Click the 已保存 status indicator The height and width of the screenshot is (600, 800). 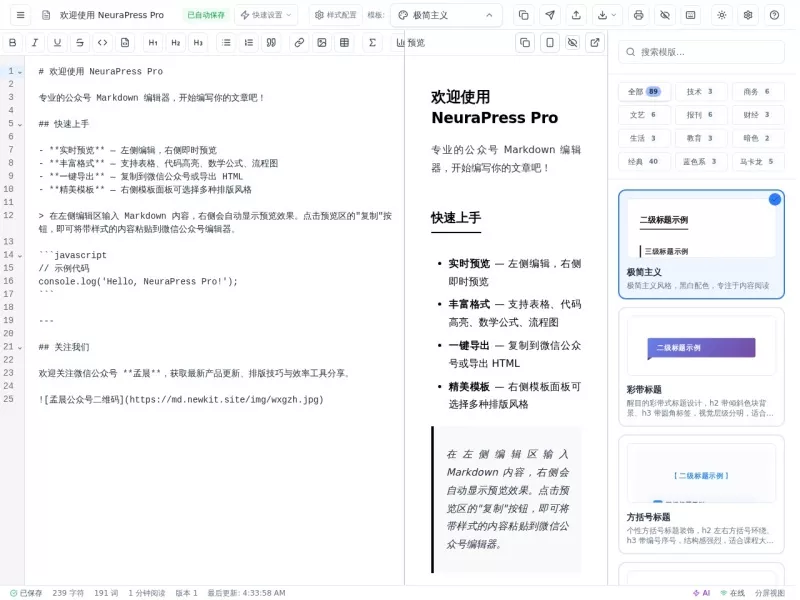tap(26, 593)
